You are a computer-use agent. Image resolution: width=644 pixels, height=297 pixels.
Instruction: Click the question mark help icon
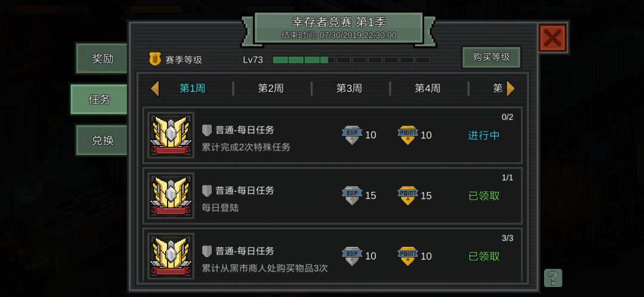tap(553, 278)
